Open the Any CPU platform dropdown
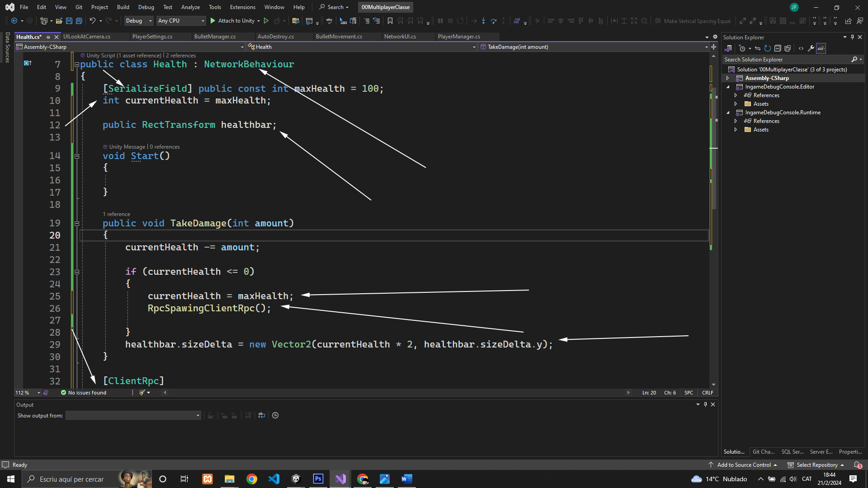868x488 pixels. point(181,21)
